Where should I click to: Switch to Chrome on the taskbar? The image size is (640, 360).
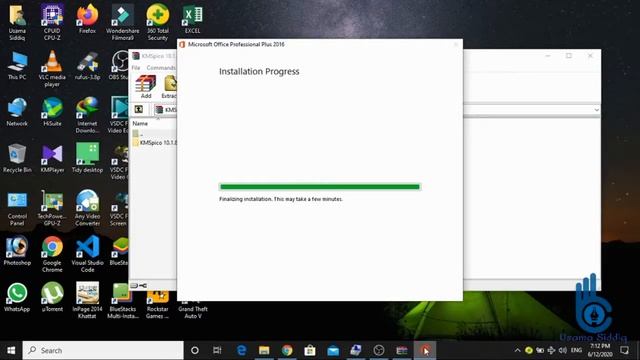pyautogui.click(x=287, y=350)
